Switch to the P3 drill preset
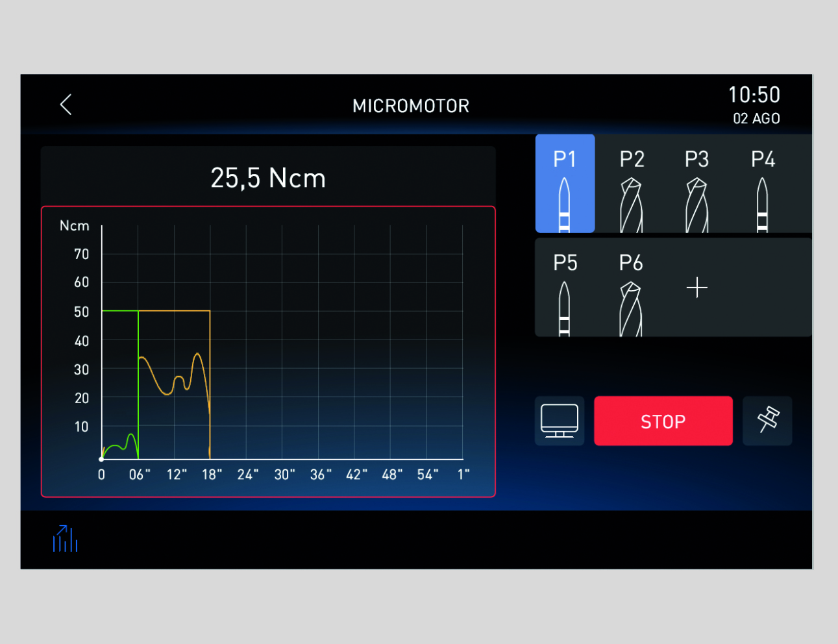Viewport: 838px width, 644px height. click(696, 184)
